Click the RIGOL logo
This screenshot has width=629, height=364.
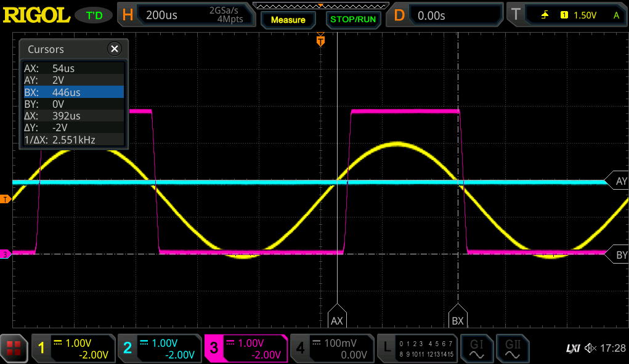pyautogui.click(x=36, y=15)
